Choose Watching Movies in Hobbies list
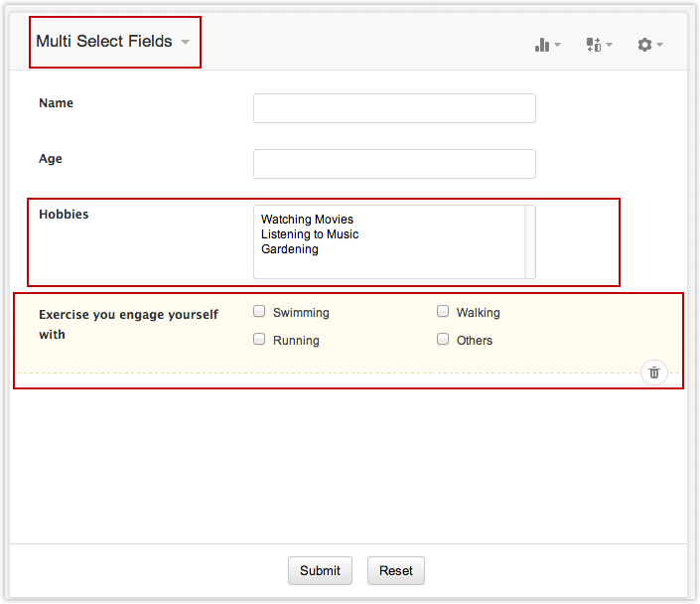This screenshot has height=604, width=700. 307,220
